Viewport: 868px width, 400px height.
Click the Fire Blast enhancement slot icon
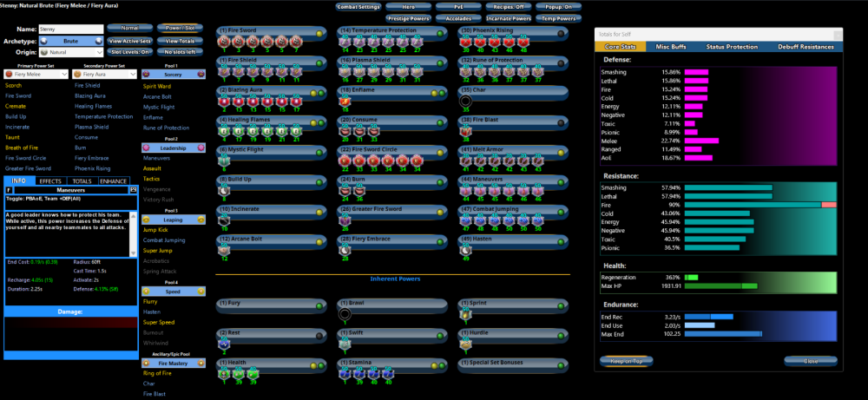click(467, 129)
